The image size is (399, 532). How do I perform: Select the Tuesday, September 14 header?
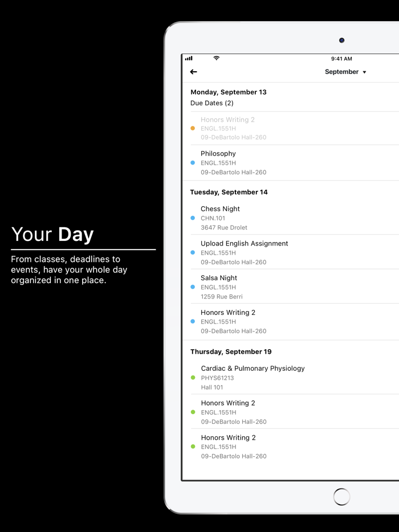[x=229, y=192]
